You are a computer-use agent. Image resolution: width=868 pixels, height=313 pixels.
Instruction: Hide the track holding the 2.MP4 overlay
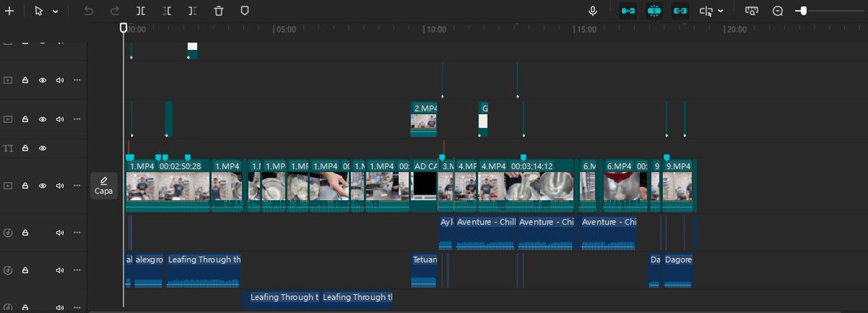[42, 119]
